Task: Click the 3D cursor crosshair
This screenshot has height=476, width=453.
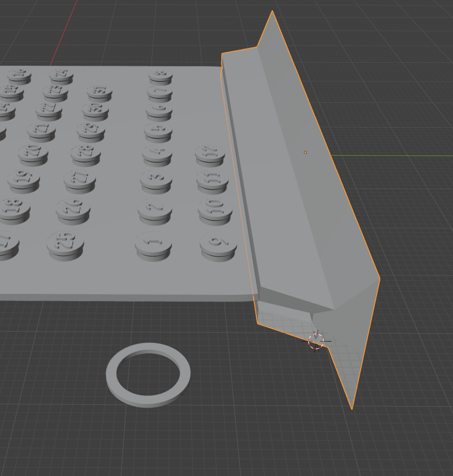Action: [x=316, y=341]
